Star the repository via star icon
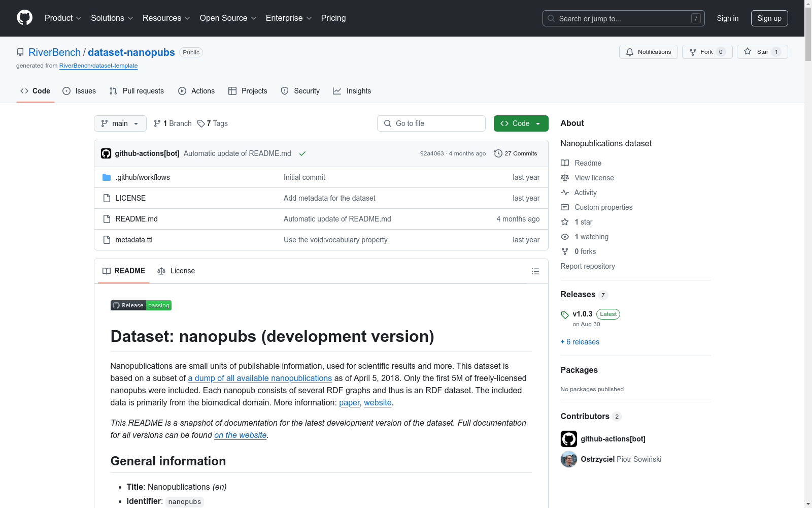Screen dimensions: 812x508 click(748, 51)
